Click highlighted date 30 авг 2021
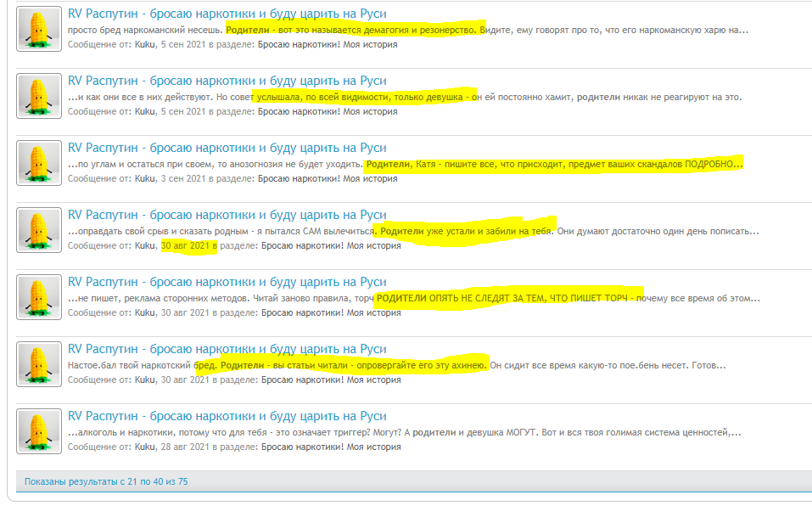 click(185, 245)
